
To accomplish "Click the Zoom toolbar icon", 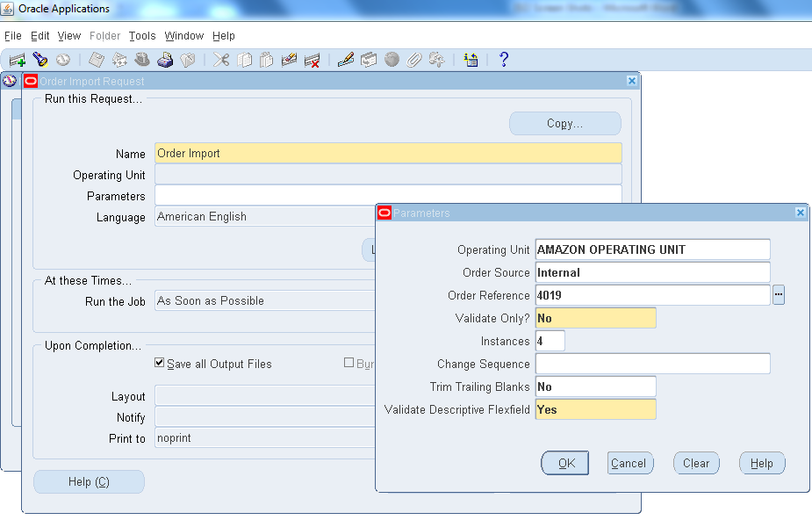I will (x=368, y=60).
